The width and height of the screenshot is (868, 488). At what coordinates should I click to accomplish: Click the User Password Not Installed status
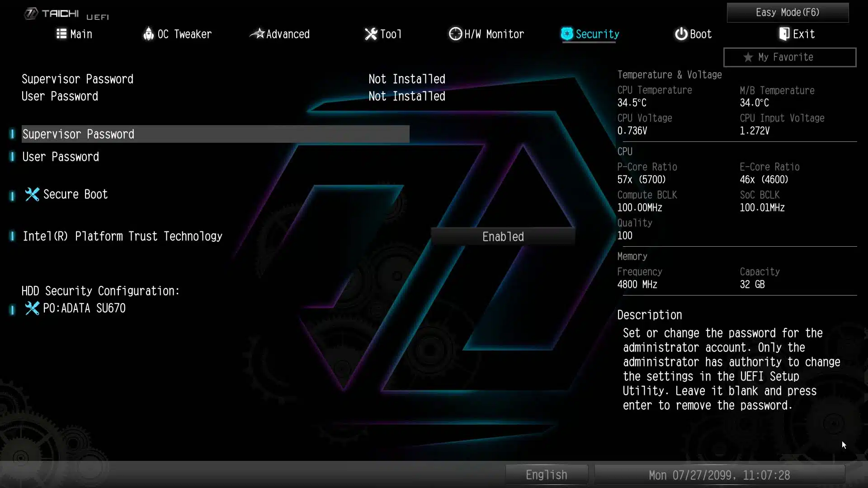coord(407,96)
